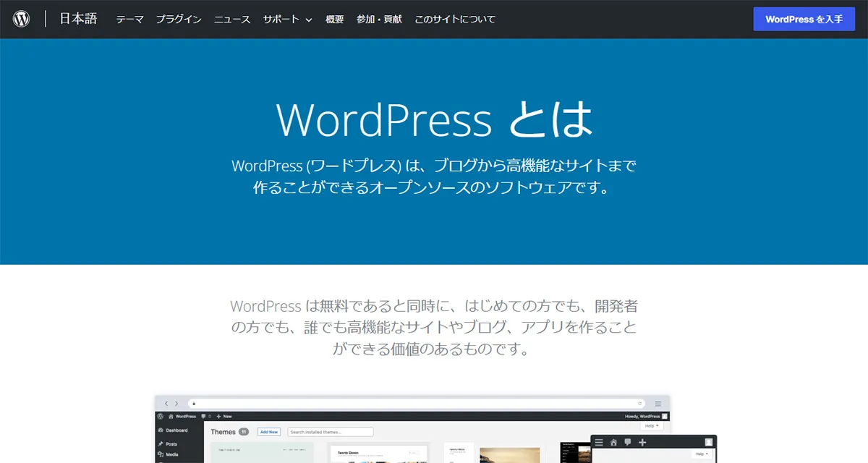Open the hamburger menu in the mobile admin bar
The width and height of the screenshot is (868, 463).
(x=598, y=442)
